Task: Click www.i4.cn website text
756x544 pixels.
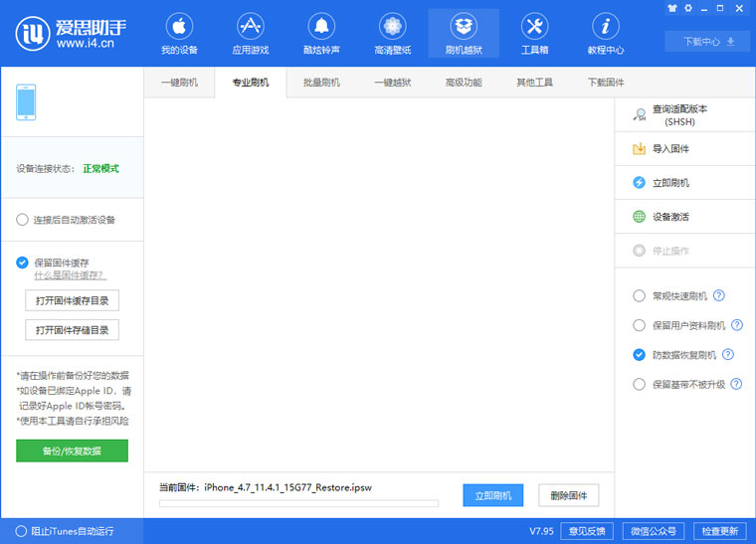Action: tap(86, 43)
